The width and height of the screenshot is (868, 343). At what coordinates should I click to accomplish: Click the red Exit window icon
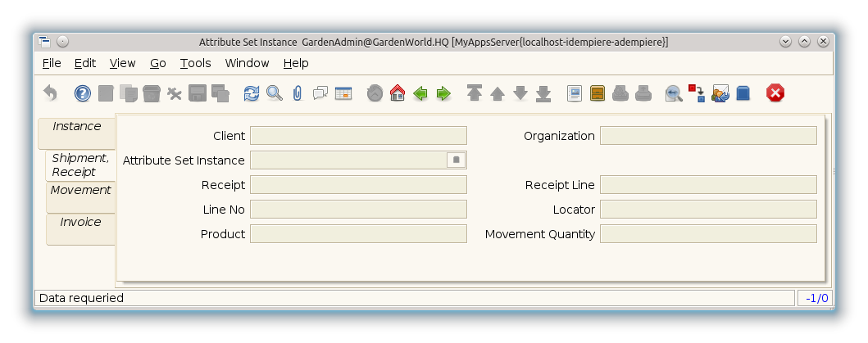pos(775,93)
